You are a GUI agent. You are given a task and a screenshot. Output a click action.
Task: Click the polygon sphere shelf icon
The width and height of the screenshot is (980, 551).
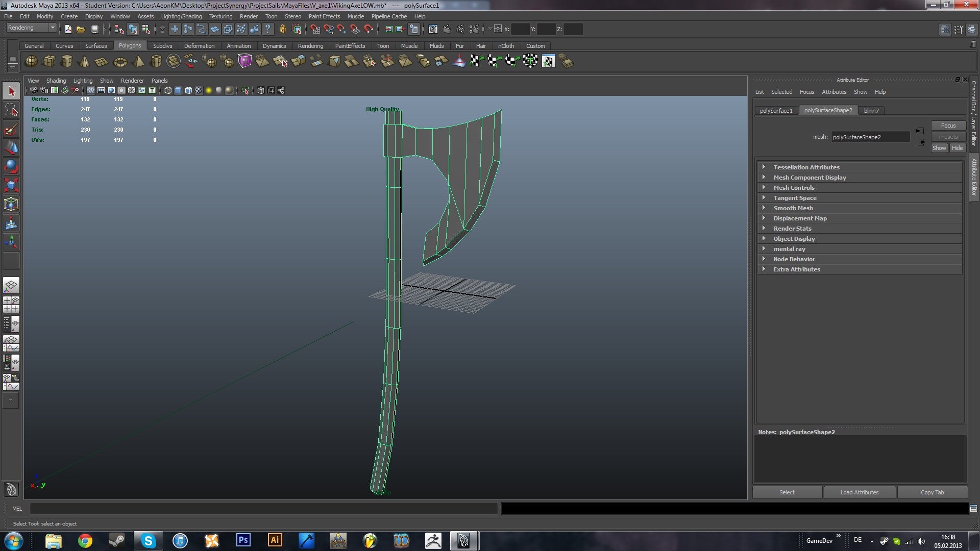click(x=31, y=62)
